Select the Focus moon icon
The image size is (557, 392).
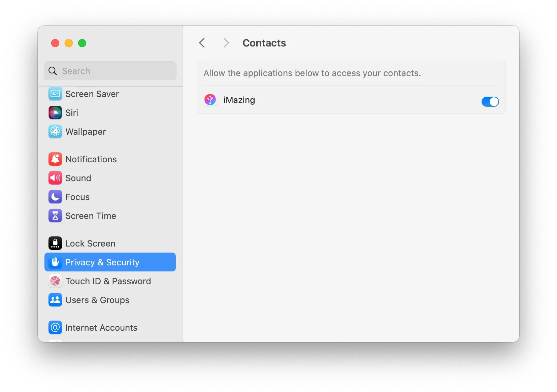55,197
